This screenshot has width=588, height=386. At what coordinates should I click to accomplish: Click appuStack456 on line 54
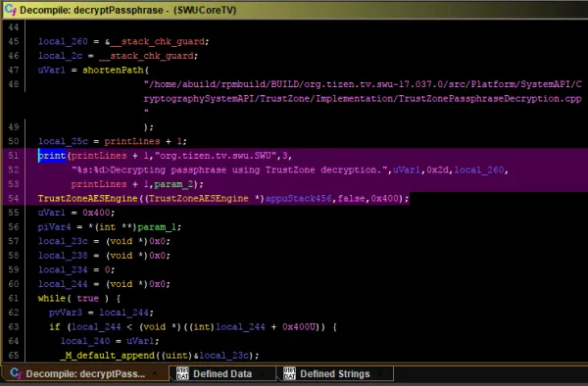(299, 198)
